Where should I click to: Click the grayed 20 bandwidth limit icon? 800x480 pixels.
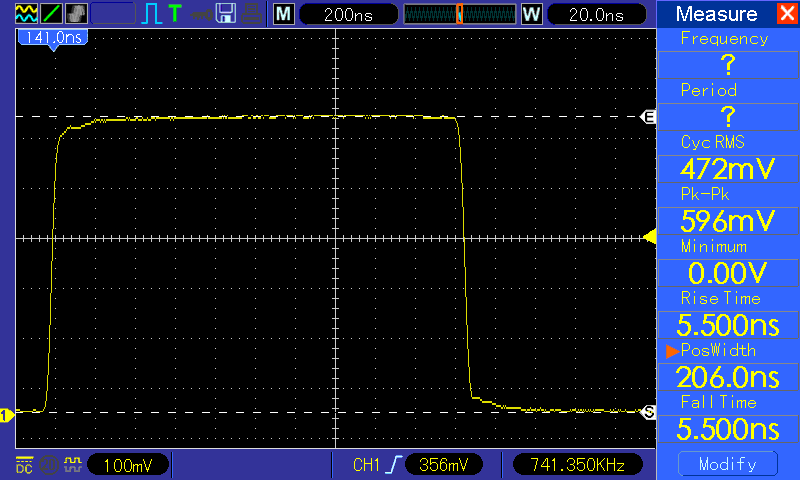pos(49,465)
